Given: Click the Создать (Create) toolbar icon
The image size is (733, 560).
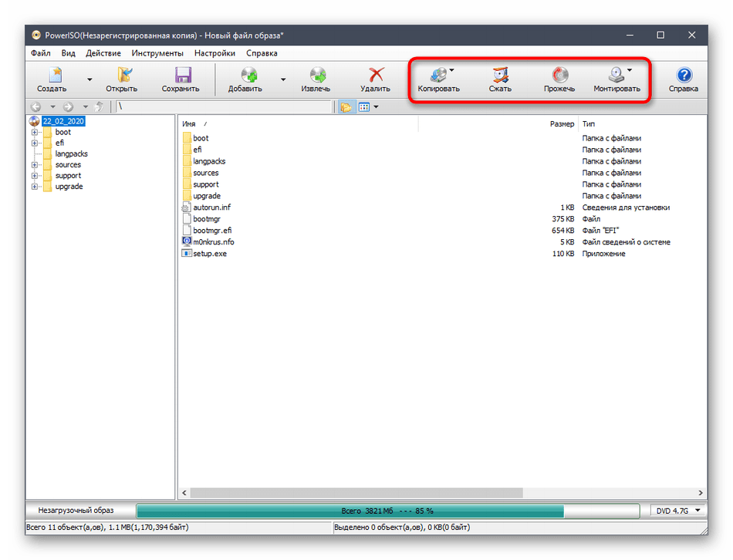Looking at the screenshot, I should [x=52, y=76].
